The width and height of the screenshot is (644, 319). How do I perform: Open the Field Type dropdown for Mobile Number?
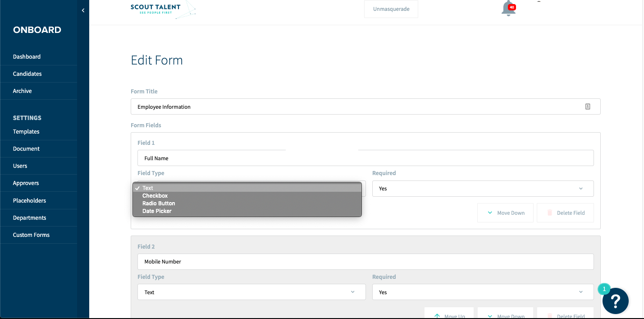[251, 292]
